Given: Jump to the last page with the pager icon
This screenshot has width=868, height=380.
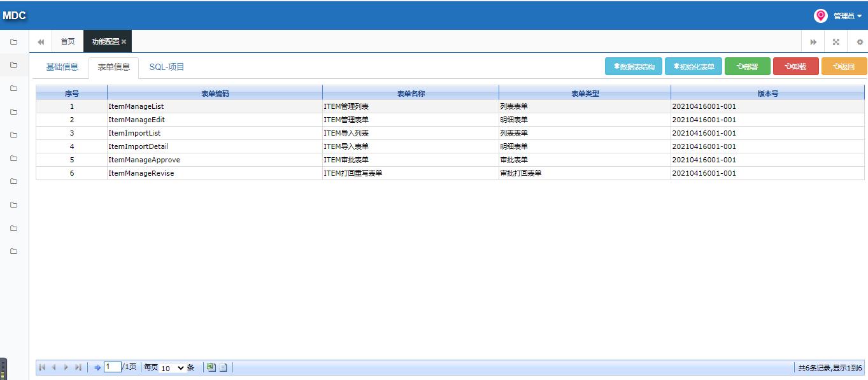Looking at the screenshot, I should pos(78,367).
